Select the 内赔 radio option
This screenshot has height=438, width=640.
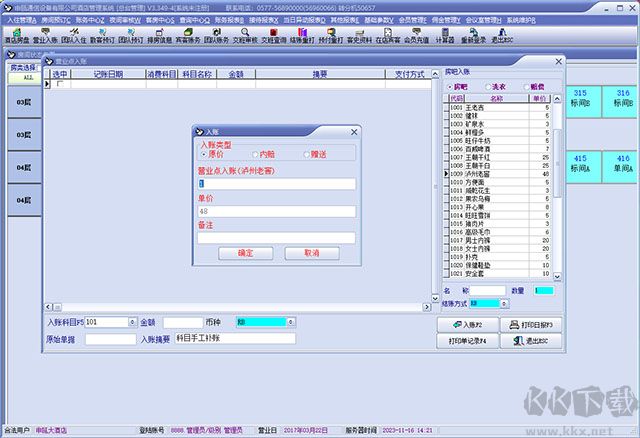[x=254, y=155]
